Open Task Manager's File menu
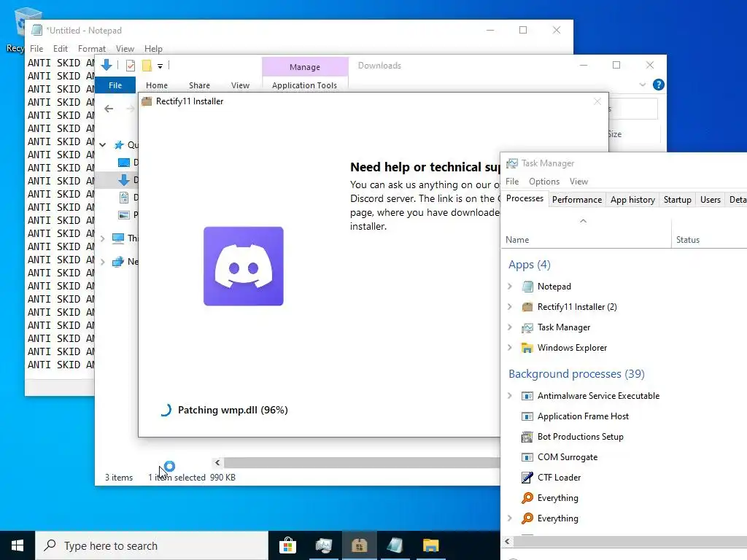The width and height of the screenshot is (747, 560). tap(512, 182)
